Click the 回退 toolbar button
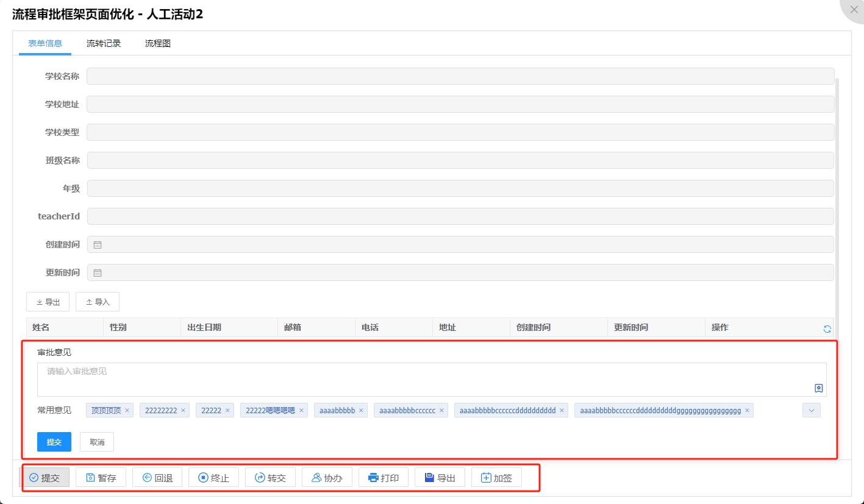Viewport: 864px width, 504px height. tap(157, 478)
